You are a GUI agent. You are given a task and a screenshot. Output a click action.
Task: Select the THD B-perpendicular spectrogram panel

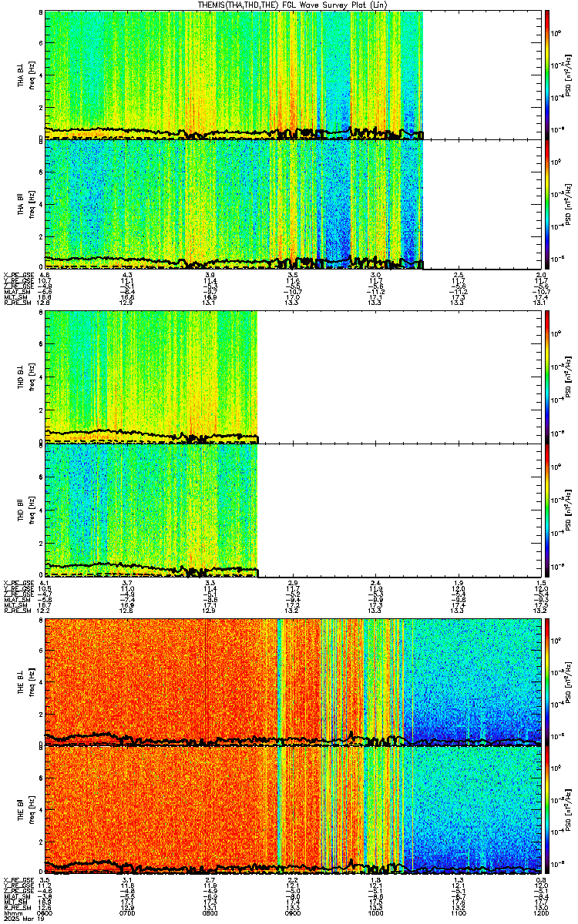(x=293, y=377)
